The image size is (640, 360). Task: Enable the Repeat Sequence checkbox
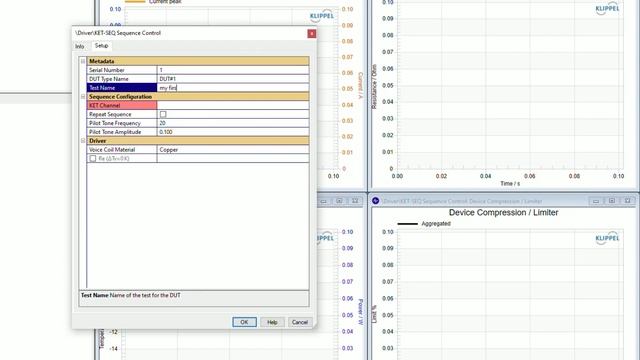click(163, 114)
